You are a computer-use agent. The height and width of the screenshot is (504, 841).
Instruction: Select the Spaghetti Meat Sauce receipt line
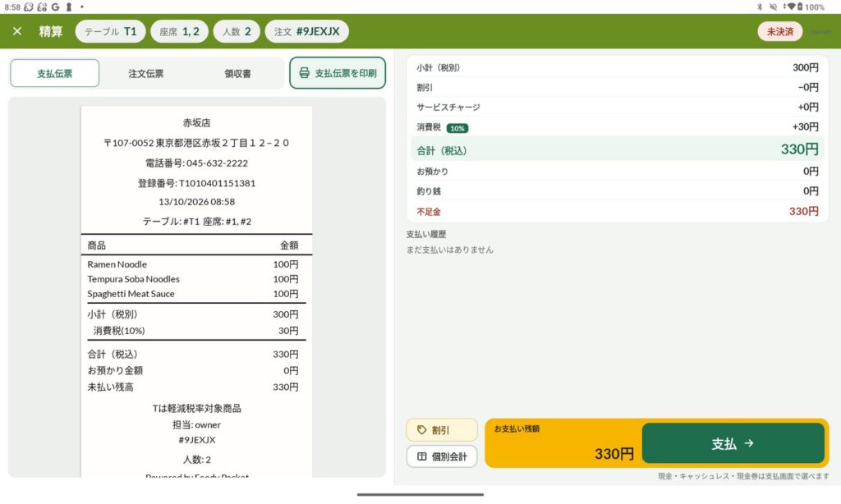[x=193, y=294]
